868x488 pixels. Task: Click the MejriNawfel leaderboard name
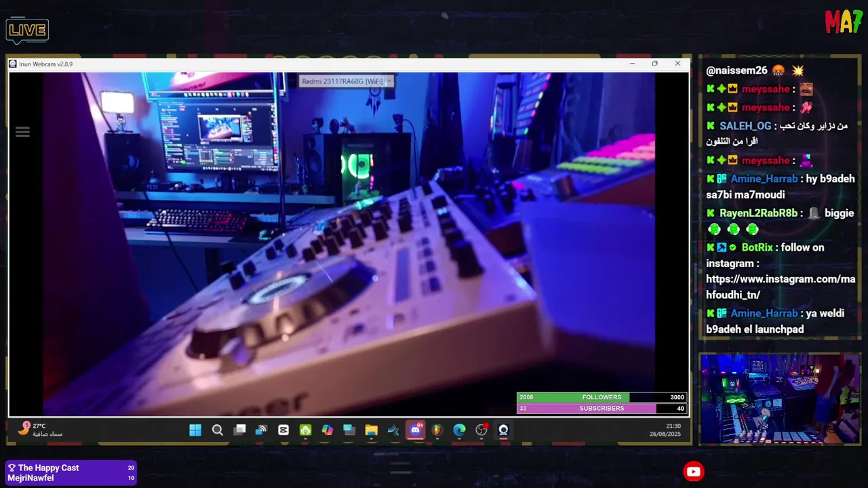click(31, 478)
